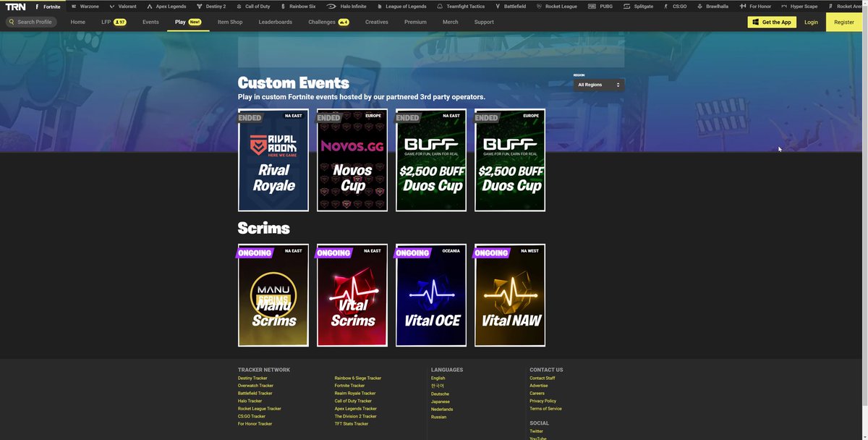
Task: Switch to the For Honor tracker
Action: (755, 6)
